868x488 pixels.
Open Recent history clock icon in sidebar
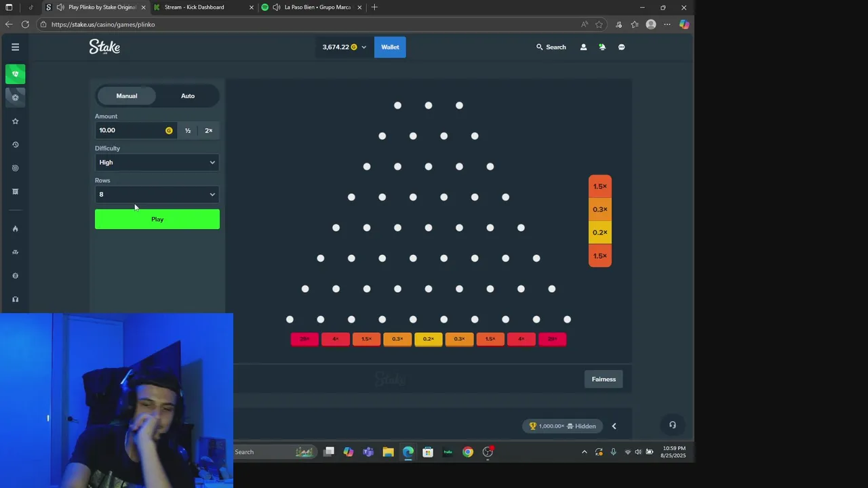[15, 144]
